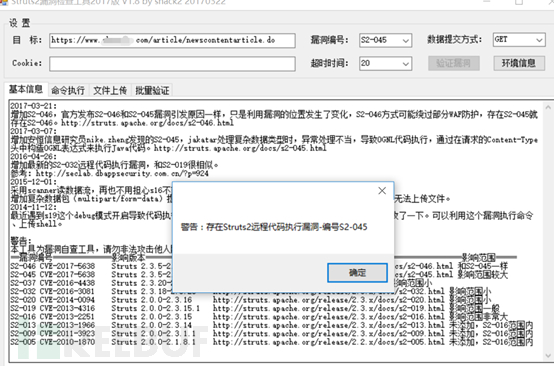The width and height of the screenshot is (554, 366).
Task: Click the 2016-04-26 changelog date line
Action: [x=34, y=157]
